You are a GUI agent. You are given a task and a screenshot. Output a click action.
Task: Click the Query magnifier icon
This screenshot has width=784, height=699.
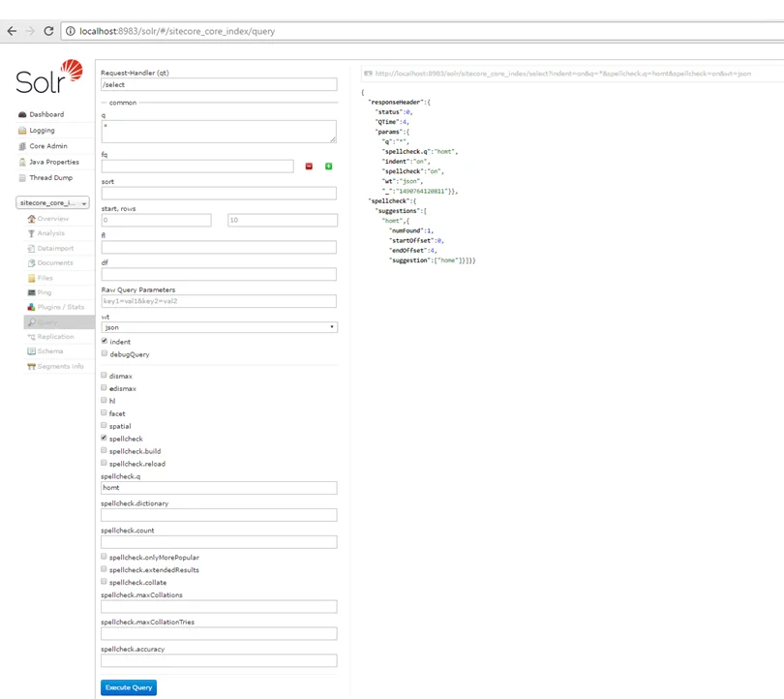[32, 322]
